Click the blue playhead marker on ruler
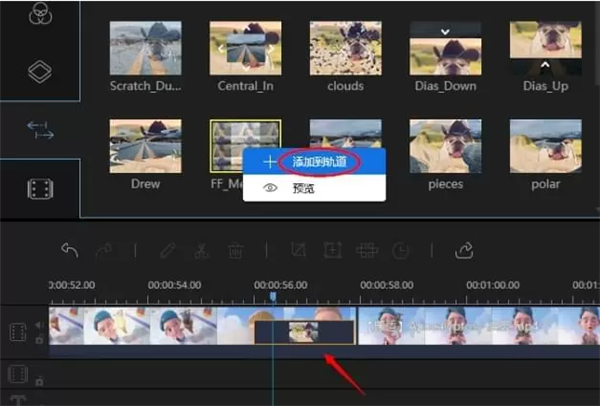 click(272, 297)
